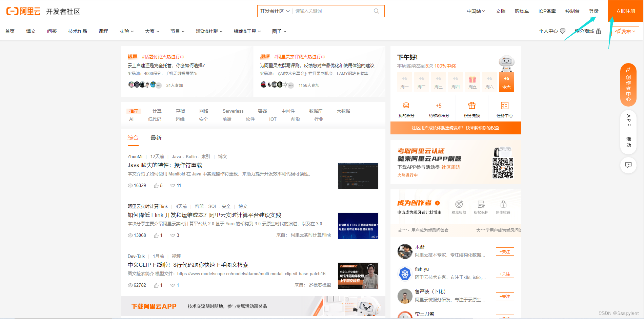This screenshot has width=644, height=319.
Task: Click the 创作收益 money bag icon
Action: [503, 204]
